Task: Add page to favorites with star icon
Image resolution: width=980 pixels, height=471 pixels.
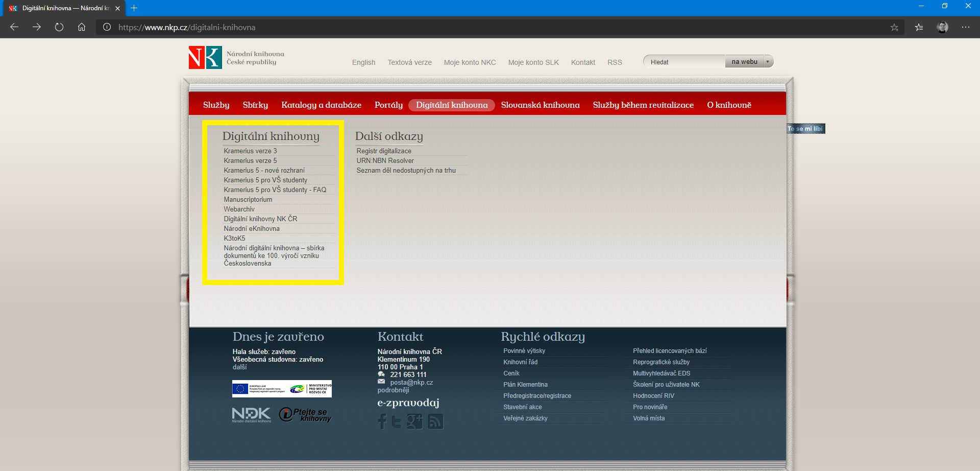Action: pyautogui.click(x=894, y=27)
